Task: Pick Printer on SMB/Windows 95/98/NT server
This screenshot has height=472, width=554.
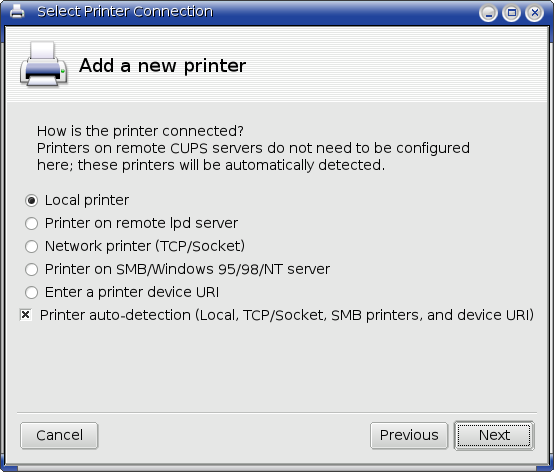Action: 31,270
